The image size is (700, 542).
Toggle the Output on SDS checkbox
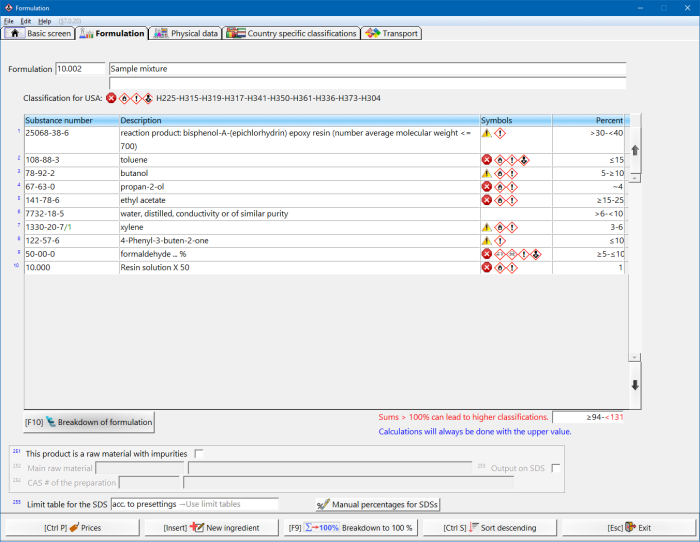(556, 467)
